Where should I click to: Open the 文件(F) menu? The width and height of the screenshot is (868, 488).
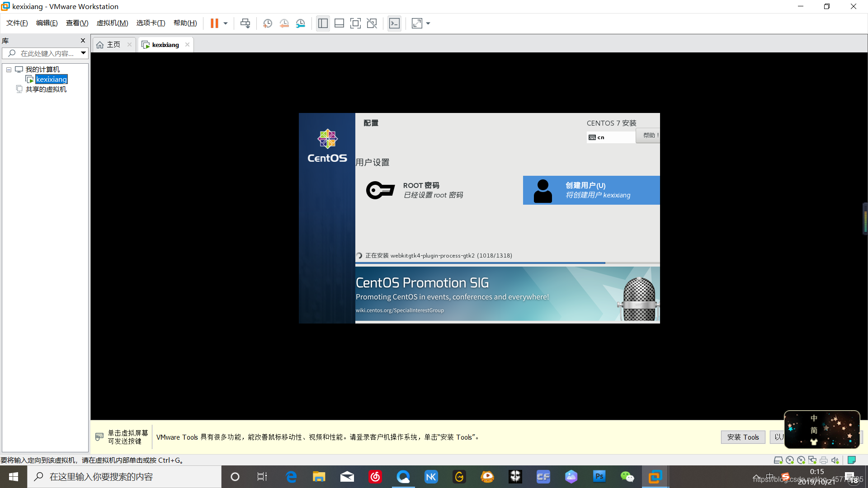(x=17, y=23)
